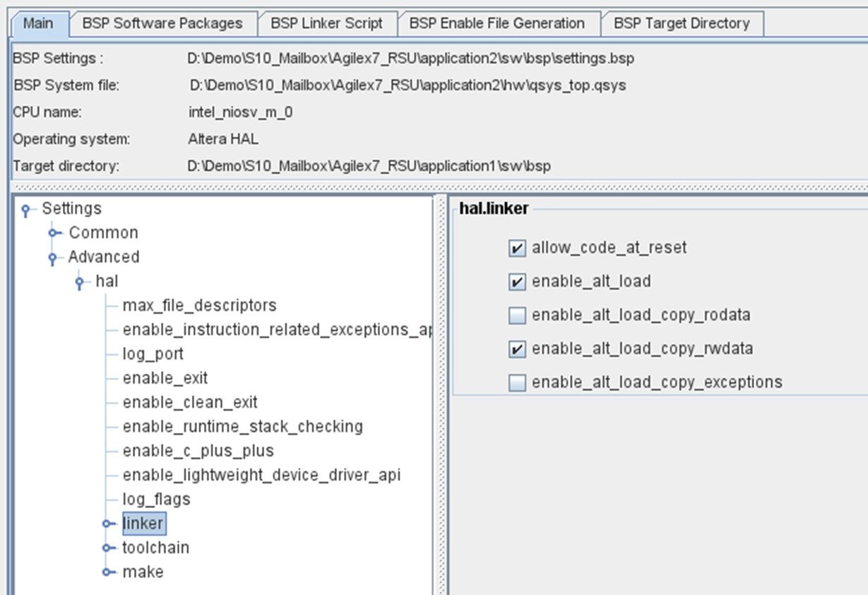868x595 pixels.
Task: Open the BSP Linker Script tab
Action: click(326, 23)
